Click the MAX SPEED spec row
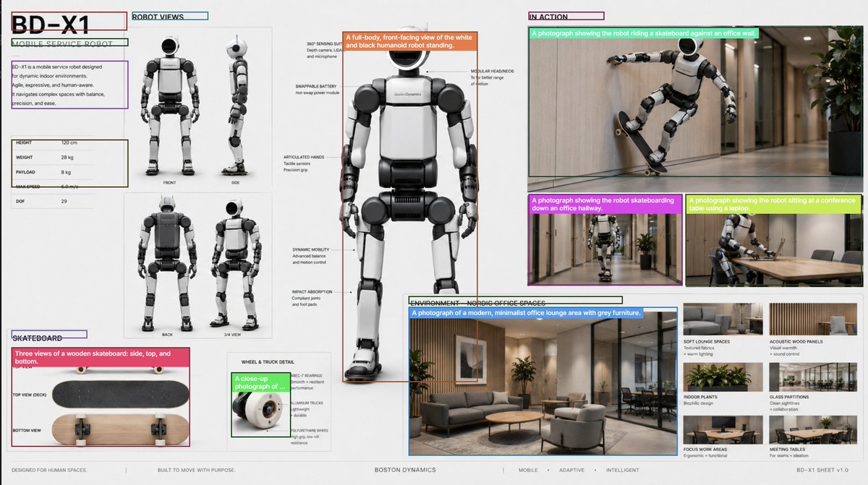 [x=53, y=186]
